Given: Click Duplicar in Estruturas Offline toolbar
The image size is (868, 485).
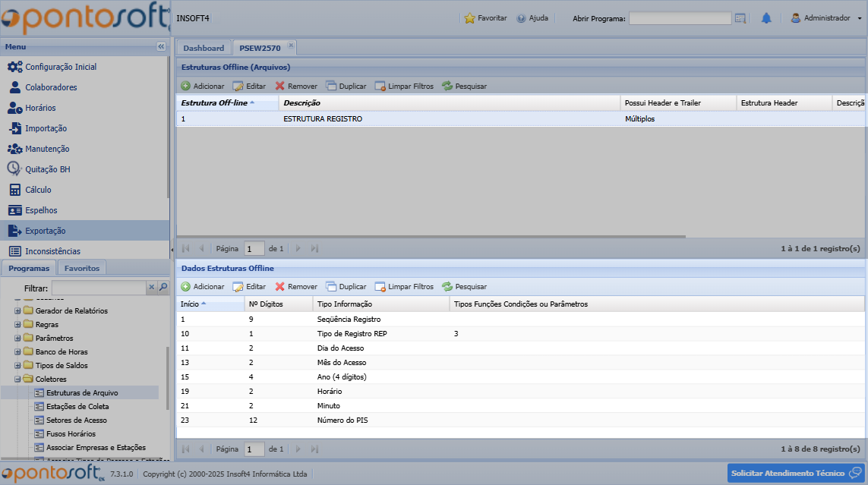Looking at the screenshot, I should coord(346,87).
